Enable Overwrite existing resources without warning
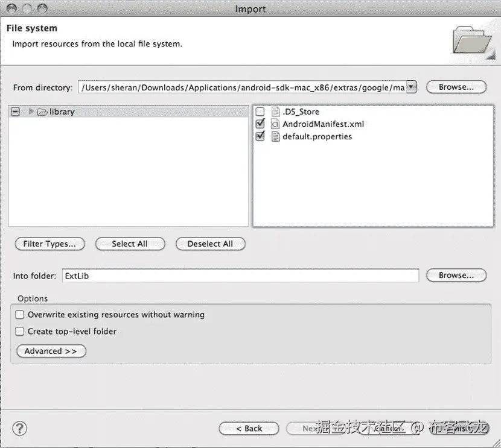Screen dimensions: 501x448 point(20,314)
